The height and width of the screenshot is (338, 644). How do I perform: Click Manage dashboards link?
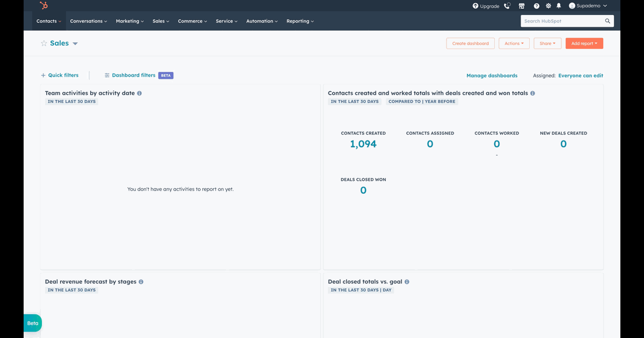(x=492, y=76)
